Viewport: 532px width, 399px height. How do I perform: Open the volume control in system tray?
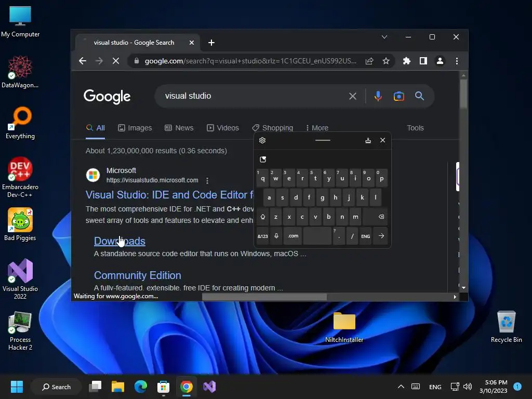pyautogui.click(x=468, y=387)
